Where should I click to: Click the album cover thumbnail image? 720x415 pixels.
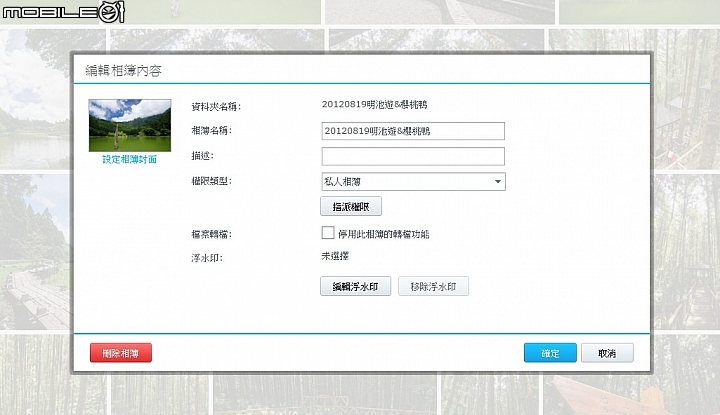[x=130, y=125]
